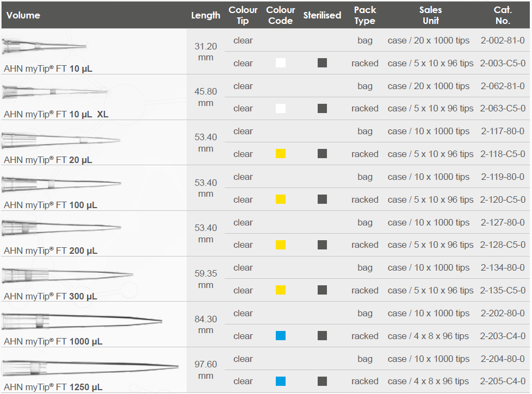Click catalogue number 2-204-80-0
Screen dimensions: 532x394
[x=503, y=359]
